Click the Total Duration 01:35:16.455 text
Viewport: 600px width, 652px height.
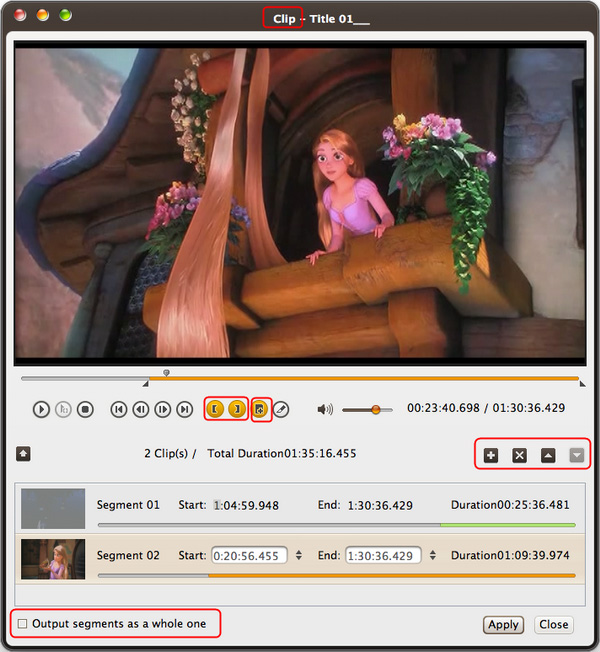click(281, 454)
